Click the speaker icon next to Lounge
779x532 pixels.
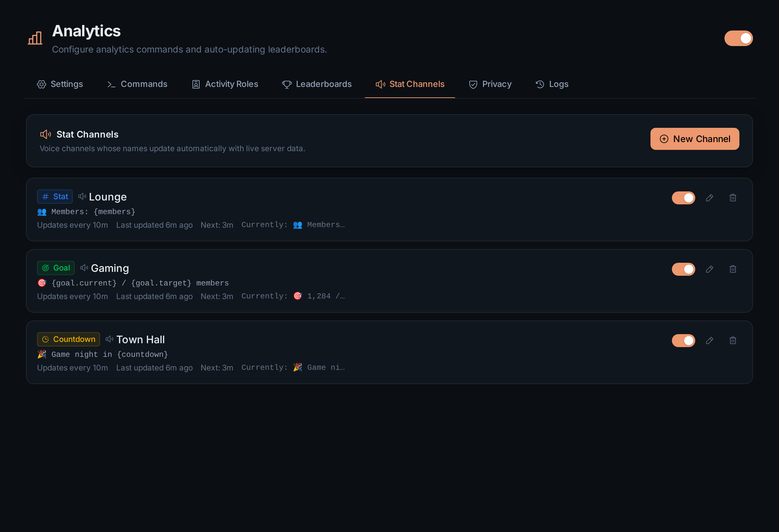(82, 196)
